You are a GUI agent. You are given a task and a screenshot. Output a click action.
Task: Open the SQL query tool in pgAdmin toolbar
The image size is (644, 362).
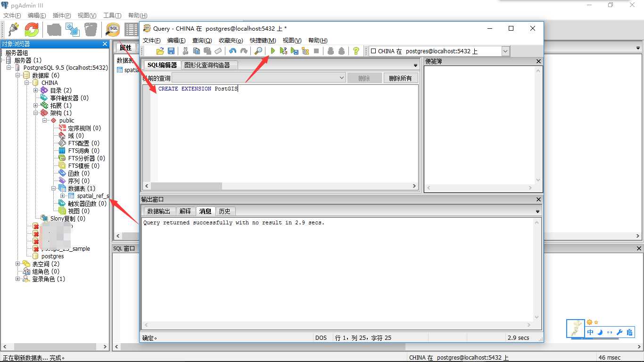pyautogui.click(x=113, y=30)
